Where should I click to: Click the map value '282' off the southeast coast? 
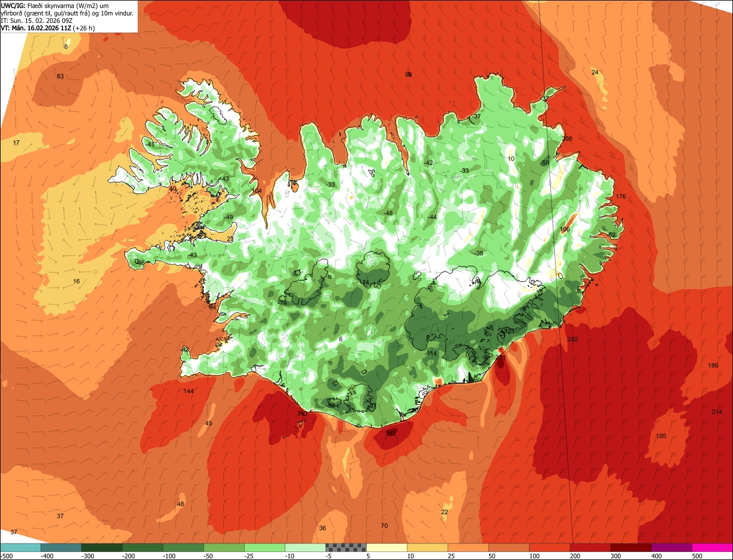tap(573, 339)
